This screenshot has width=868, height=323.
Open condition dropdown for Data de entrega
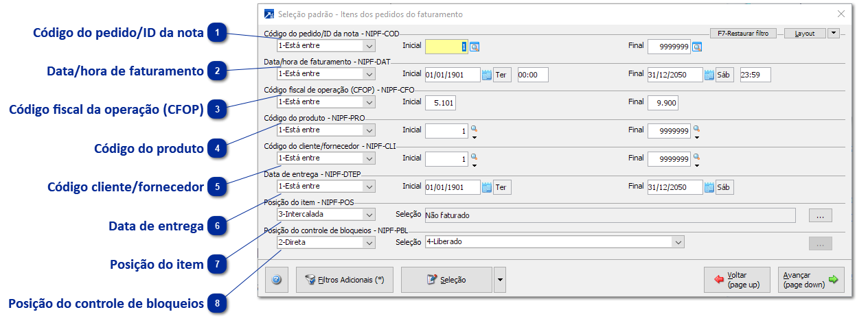369,186
